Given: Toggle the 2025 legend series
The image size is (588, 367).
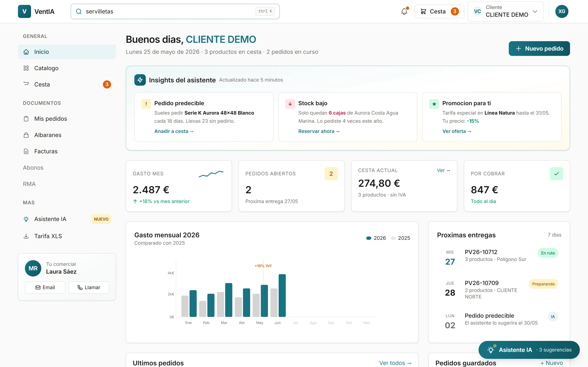Looking at the screenshot, I should (400, 238).
